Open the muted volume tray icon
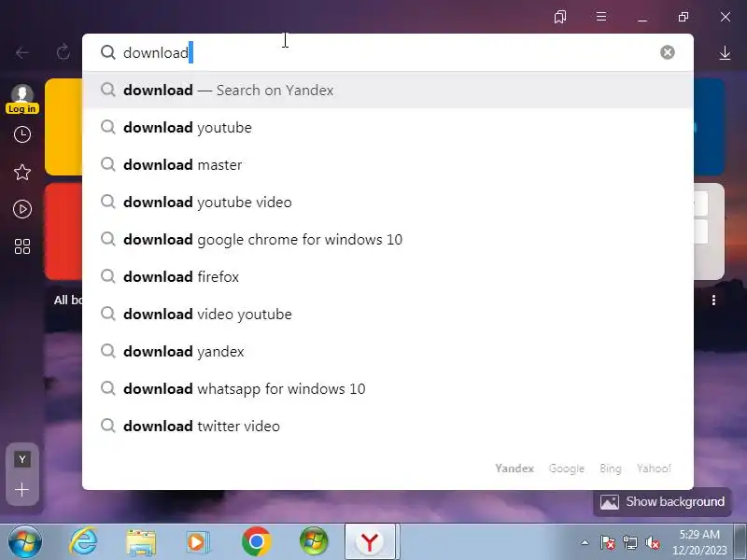Image resolution: width=747 pixels, height=560 pixels. pyautogui.click(x=652, y=542)
